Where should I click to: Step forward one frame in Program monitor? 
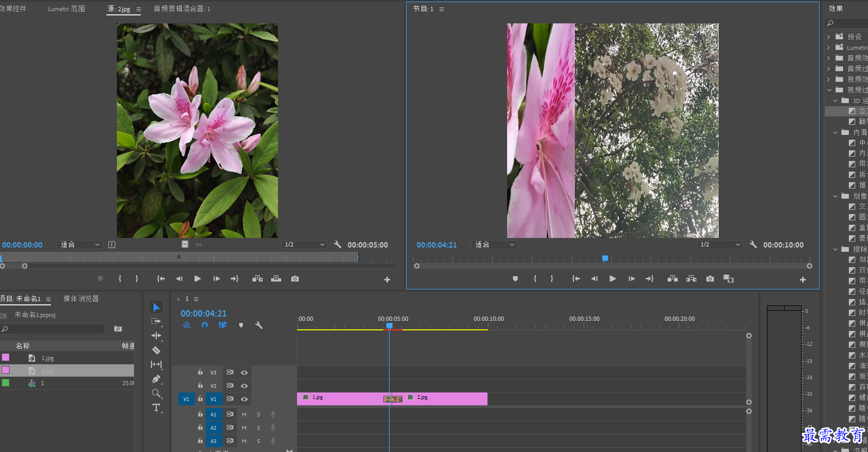(x=631, y=279)
